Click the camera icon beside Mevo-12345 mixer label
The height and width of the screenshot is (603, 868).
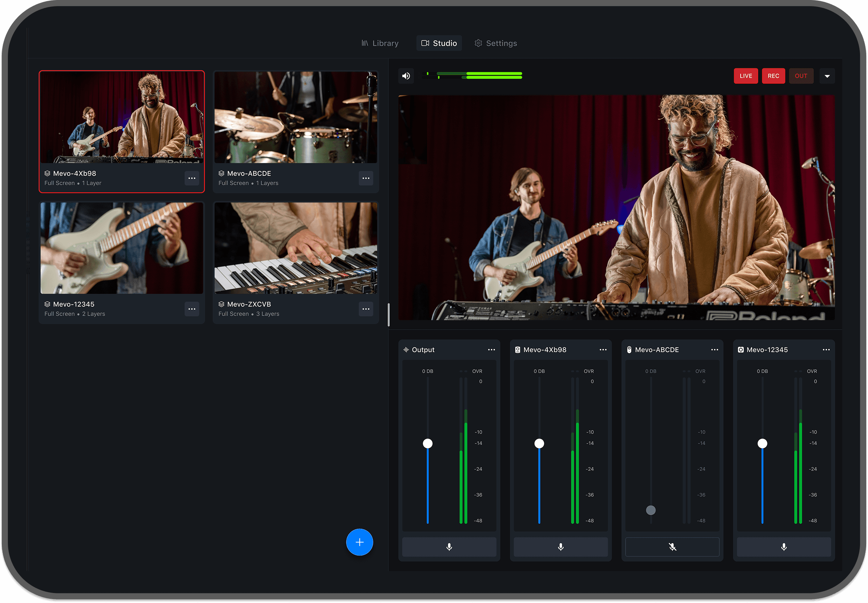point(740,350)
